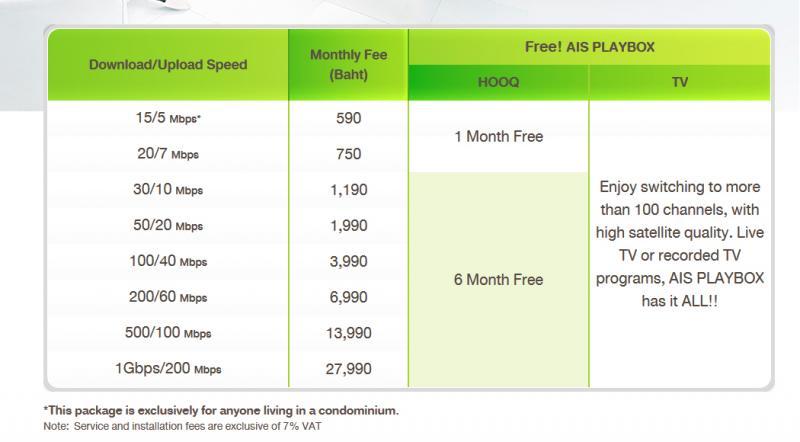Select the 20/7 Mbps speed package
This screenshot has height=442, width=800.
pyautogui.click(x=167, y=154)
